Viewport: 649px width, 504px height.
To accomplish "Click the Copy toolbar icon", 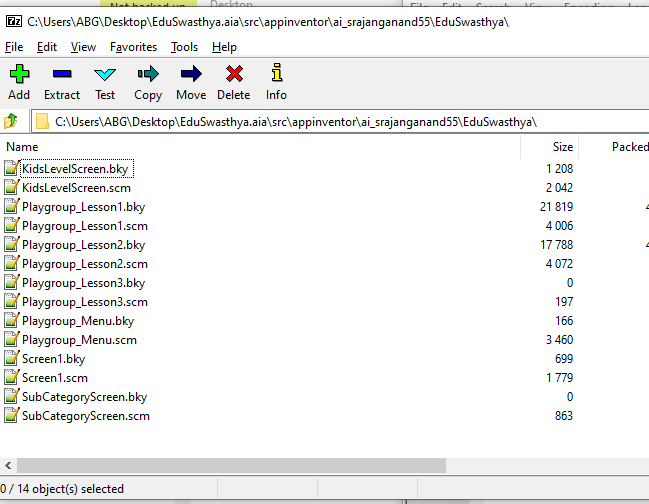I will pyautogui.click(x=148, y=74).
